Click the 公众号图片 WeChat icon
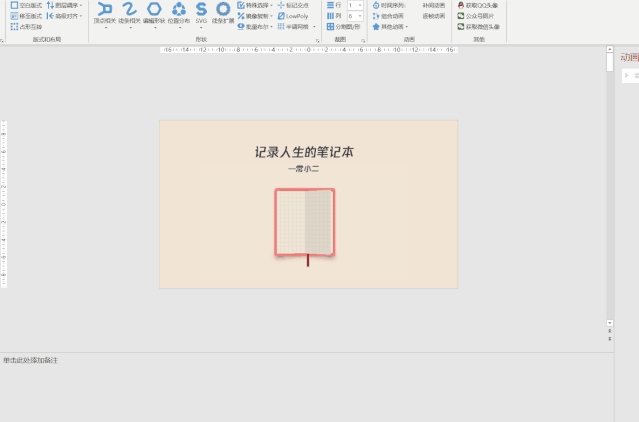 (461, 16)
